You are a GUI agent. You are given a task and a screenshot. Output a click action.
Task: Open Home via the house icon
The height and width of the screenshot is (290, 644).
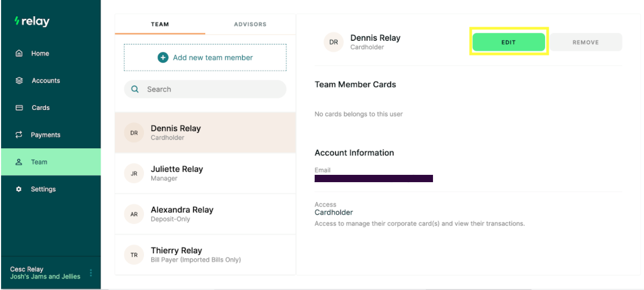(19, 53)
